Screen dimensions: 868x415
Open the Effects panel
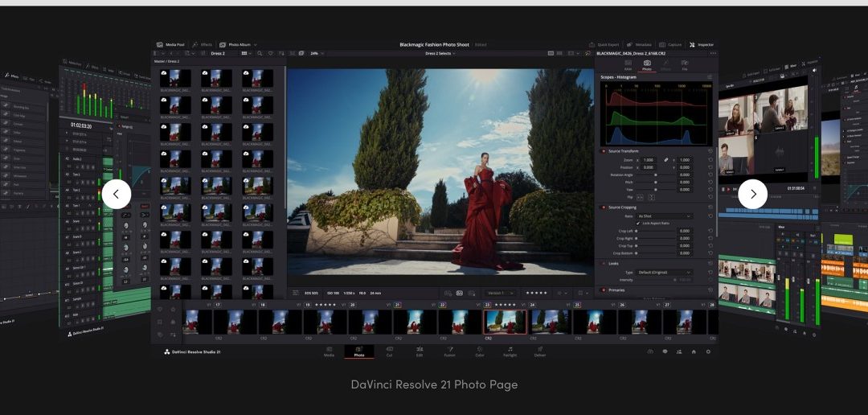point(202,44)
